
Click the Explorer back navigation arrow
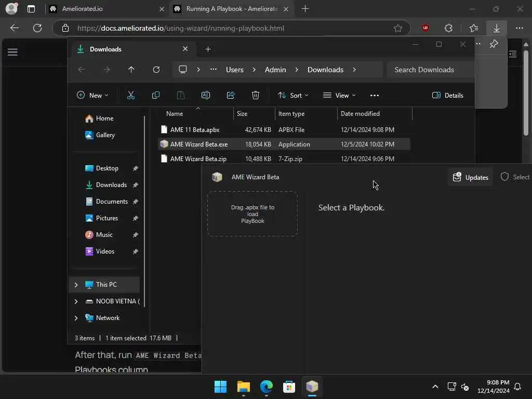click(x=82, y=70)
